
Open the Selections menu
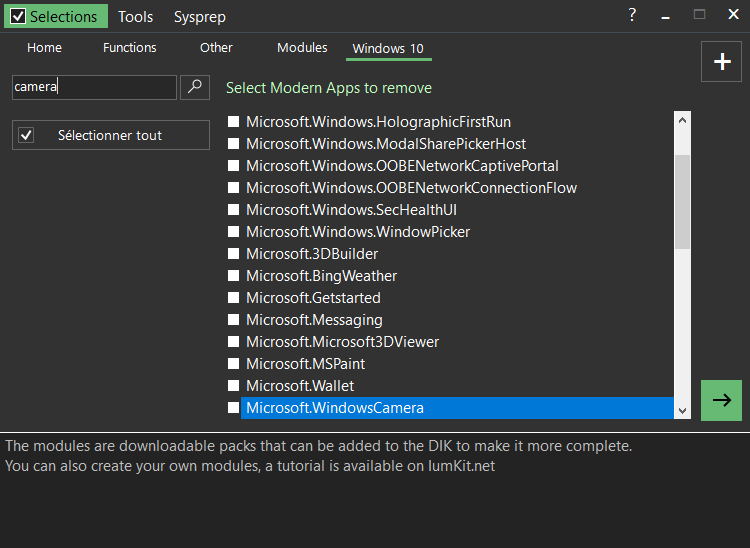pyautogui.click(x=56, y=16)
